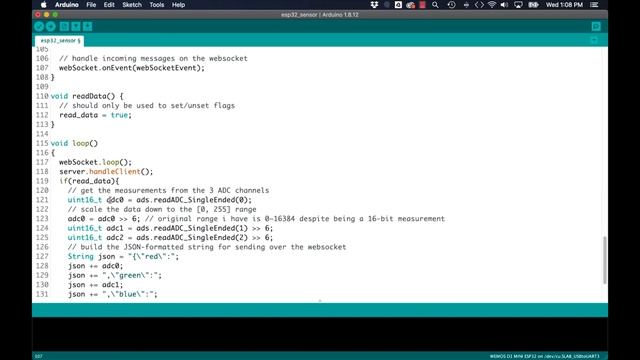The height and width of the screenshot is (360, 640).
Task: Open the Apple menu
Action: 44,5
